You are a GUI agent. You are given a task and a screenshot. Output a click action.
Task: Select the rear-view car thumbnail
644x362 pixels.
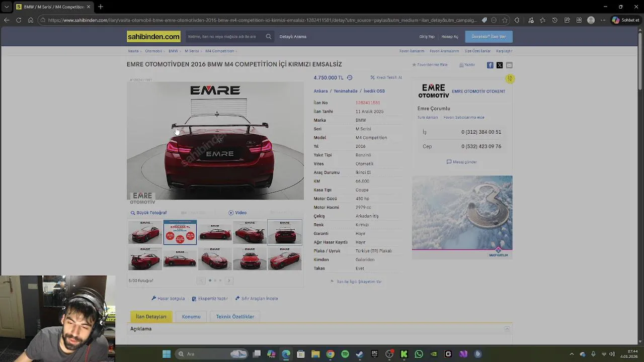coord(285,232)
